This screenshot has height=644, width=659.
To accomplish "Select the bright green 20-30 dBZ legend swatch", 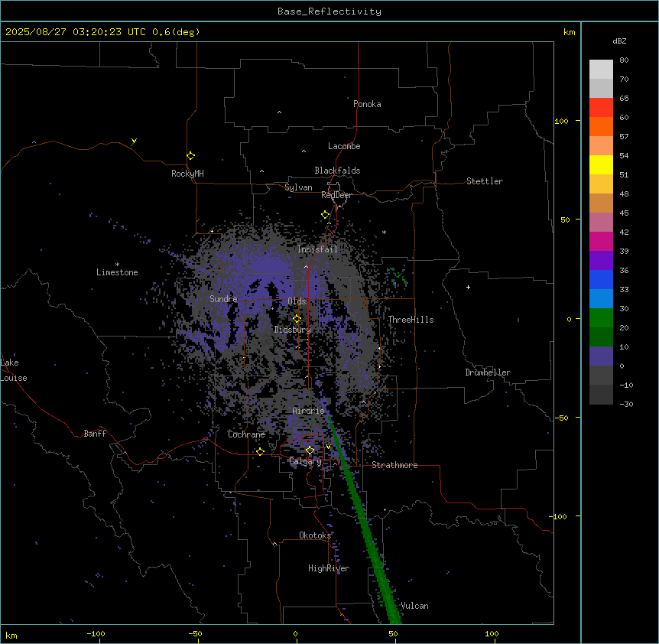I will [601, 318].
